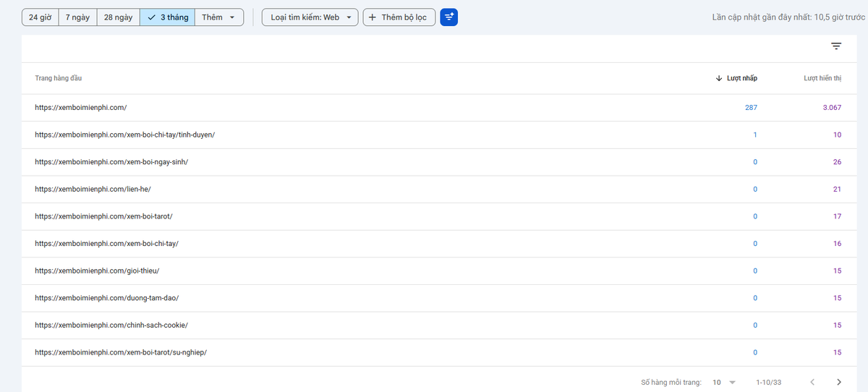This screenshot has width=868, height=392.
Task: Click impressions value 16 for xem-boi-chi-tay
Action: tap(838, 244)
